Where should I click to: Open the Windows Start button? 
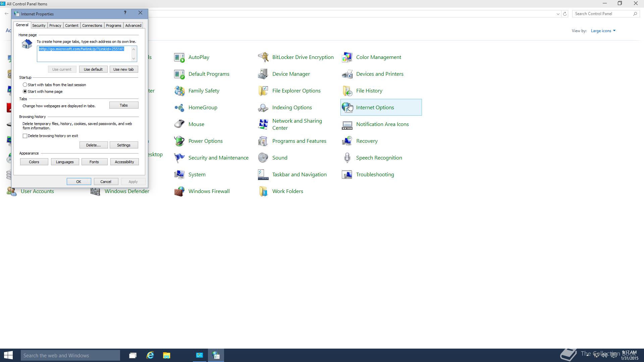[x=8, y=355]
